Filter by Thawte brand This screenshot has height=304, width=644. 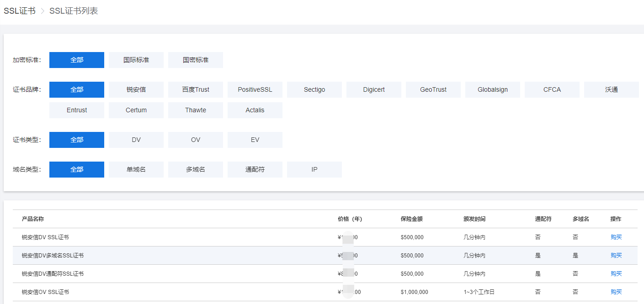(x=196, y=110)
